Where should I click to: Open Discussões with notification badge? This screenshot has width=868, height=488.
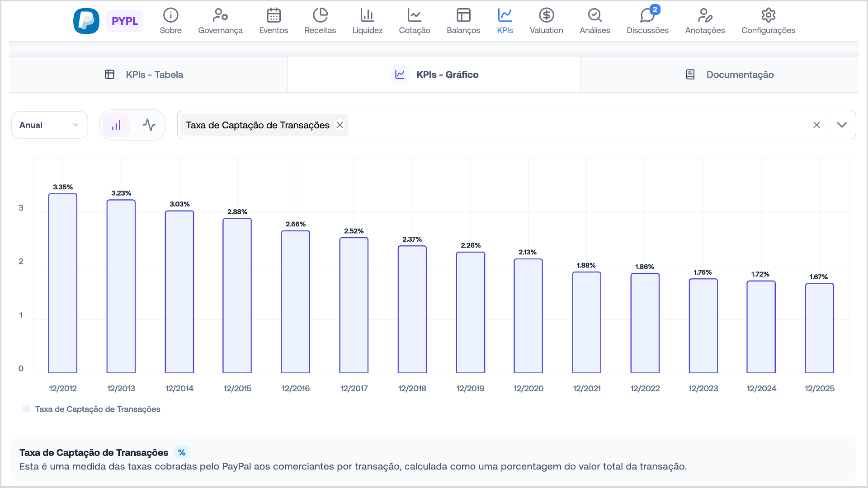point(647,16)
